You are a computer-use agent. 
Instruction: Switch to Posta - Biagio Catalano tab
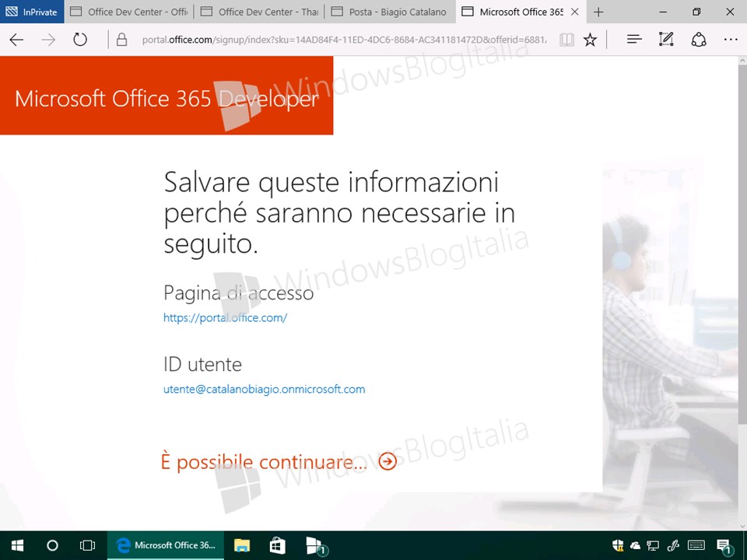(x=390, y=12)
